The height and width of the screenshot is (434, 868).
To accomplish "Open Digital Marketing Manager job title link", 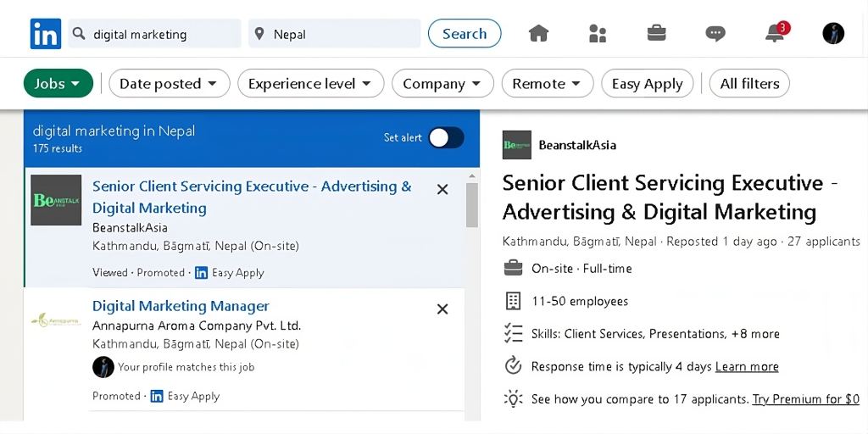I will (181, 306).
